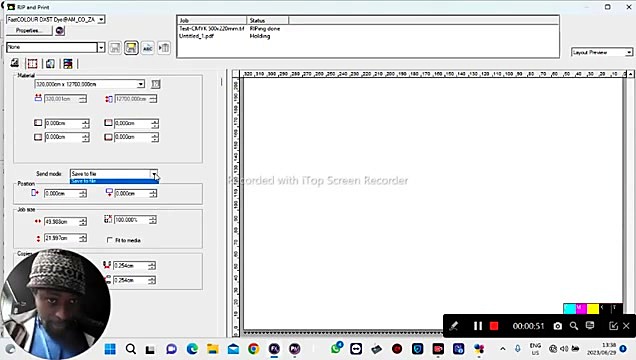Click the Job column header

pos(212,20)
